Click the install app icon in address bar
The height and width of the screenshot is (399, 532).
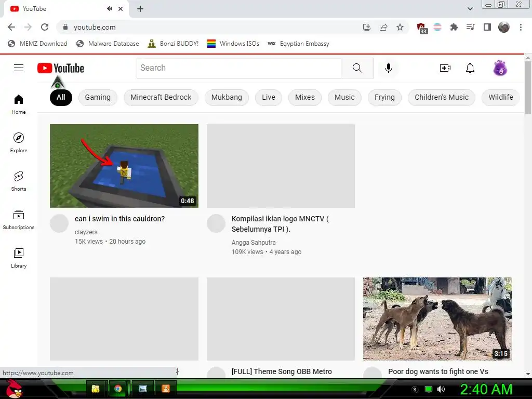click(x=366, y=27)
